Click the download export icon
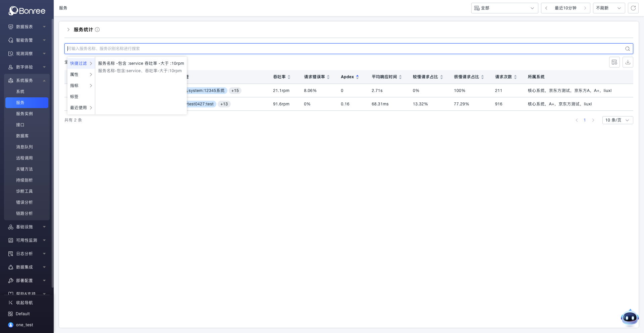The width and height of the screenshot is (644, 333). click(x=628, y=62)
